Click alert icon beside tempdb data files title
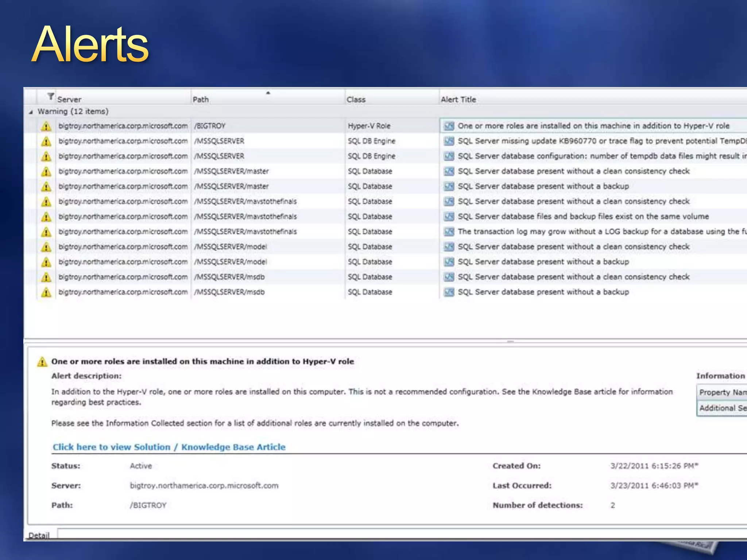 coord(449,156)
